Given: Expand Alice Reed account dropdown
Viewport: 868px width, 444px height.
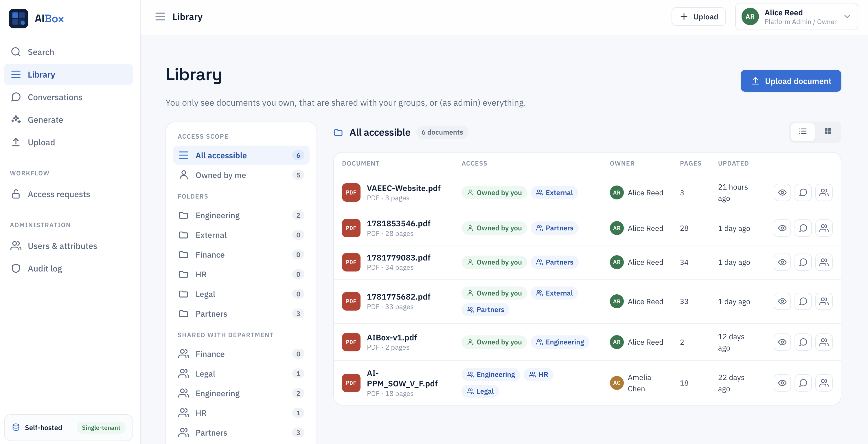Looking at the screenshot, I should [847, 16].
